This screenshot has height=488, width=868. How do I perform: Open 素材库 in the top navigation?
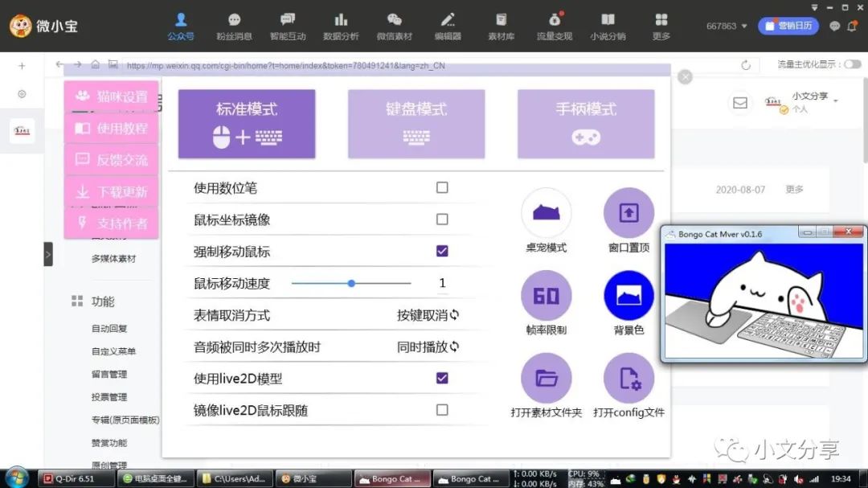tap(501, 27)
